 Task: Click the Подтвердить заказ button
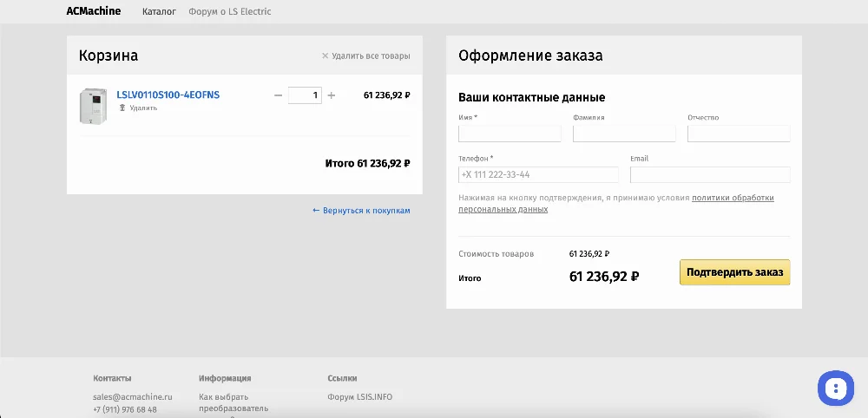click(x=734, y=272)
